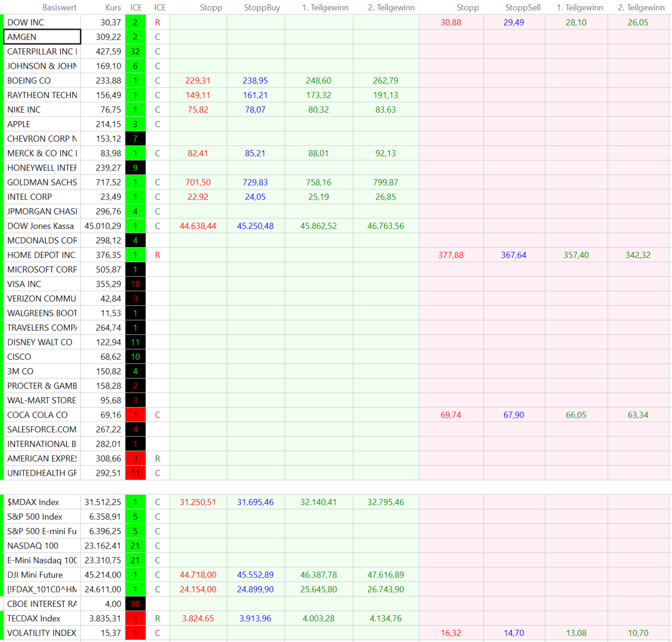Viewport: 672px width, 642px height.
Task: Select Home Depot StoppSell value 367,64
Action: (x=513, y=255)
